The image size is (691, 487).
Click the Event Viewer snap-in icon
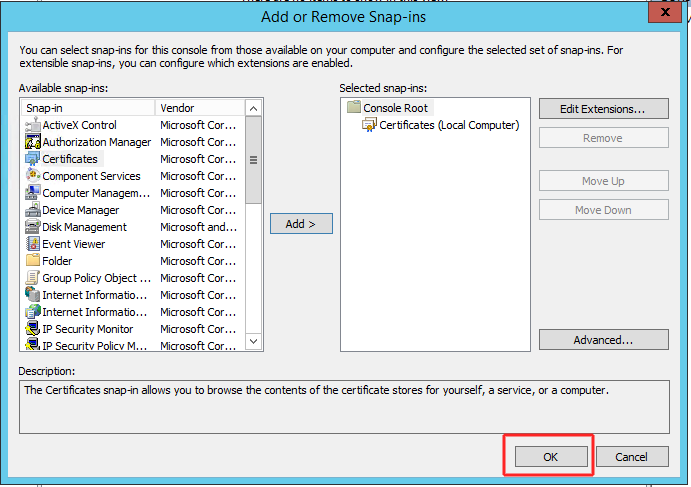[32, 244]
